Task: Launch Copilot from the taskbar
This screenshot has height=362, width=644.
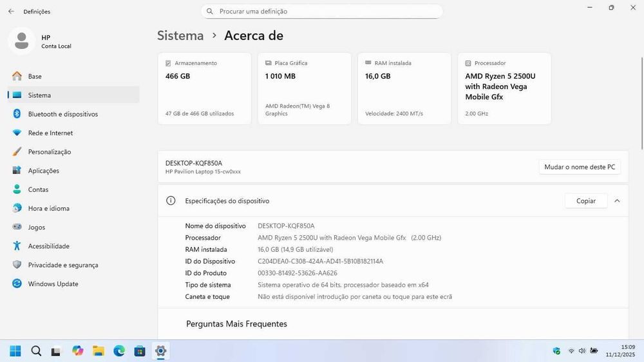Action: (78, 351)
